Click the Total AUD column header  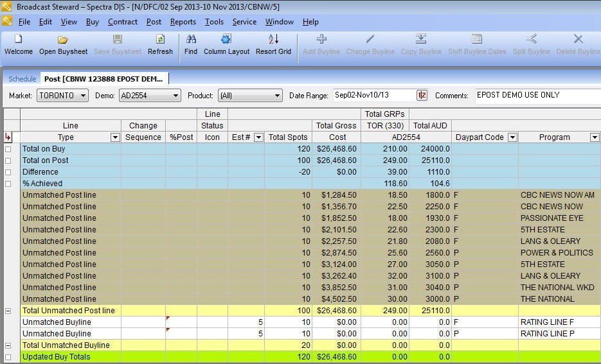coord(430,126)
